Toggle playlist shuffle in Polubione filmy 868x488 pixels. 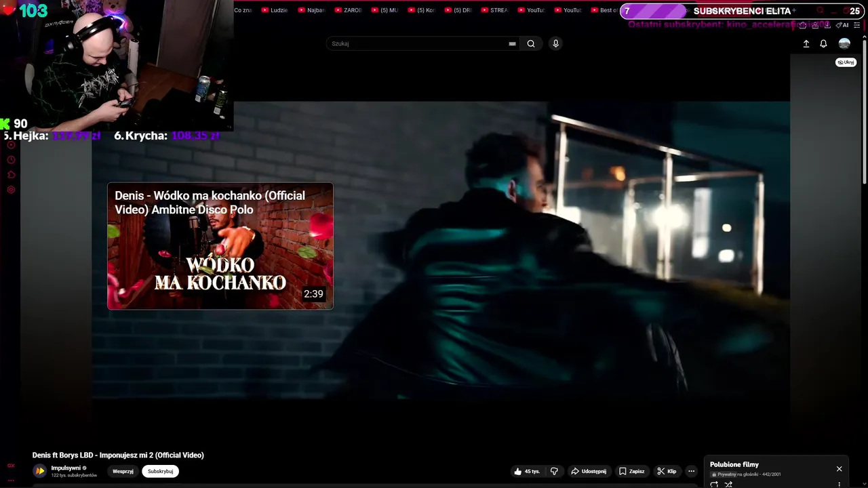pos(728,485)
